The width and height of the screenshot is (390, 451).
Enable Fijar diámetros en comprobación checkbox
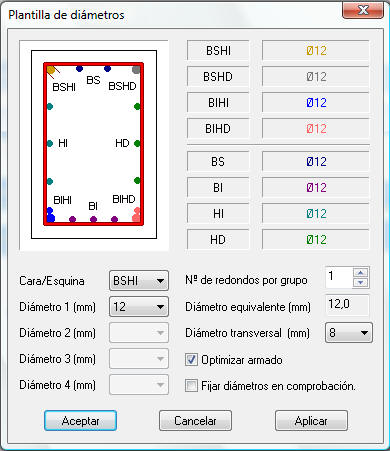[x=191, y=386]
